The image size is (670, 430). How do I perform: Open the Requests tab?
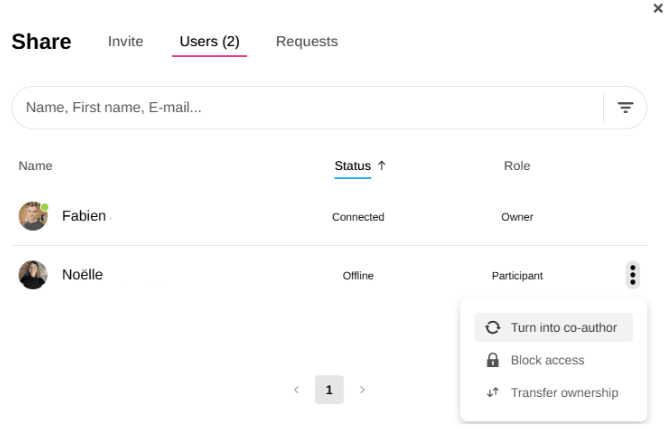tap(307, 42)
